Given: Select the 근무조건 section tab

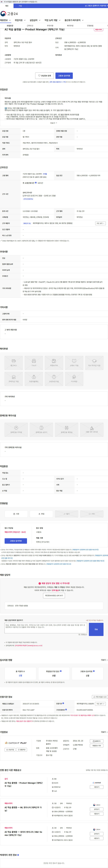Looking at the screenshot, I should coord(30,26).
